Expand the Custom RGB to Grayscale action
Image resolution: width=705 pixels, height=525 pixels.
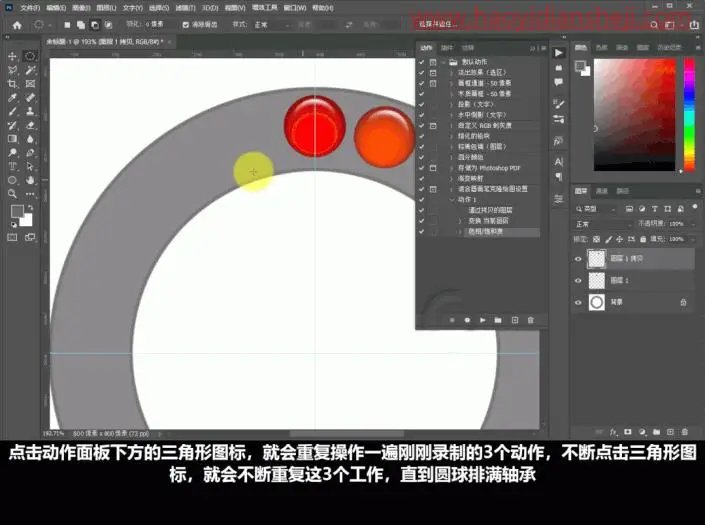pos(452,126)
